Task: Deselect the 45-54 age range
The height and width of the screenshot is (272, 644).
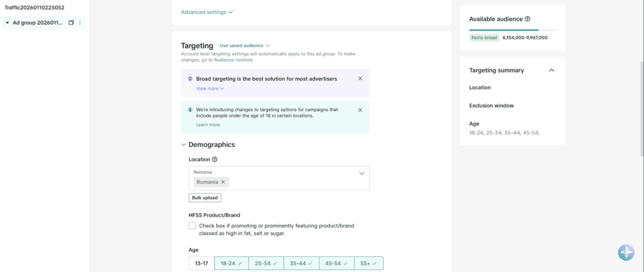Action: tap(336, 263)
